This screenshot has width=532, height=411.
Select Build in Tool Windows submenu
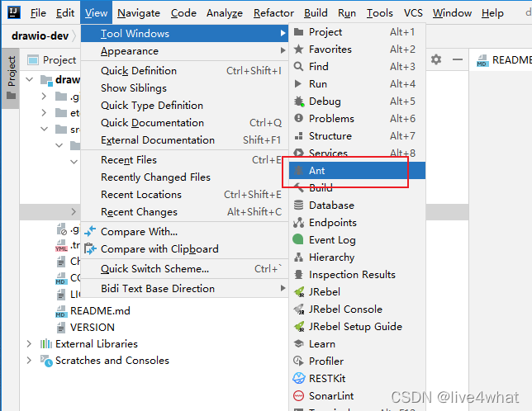(357, 187)
